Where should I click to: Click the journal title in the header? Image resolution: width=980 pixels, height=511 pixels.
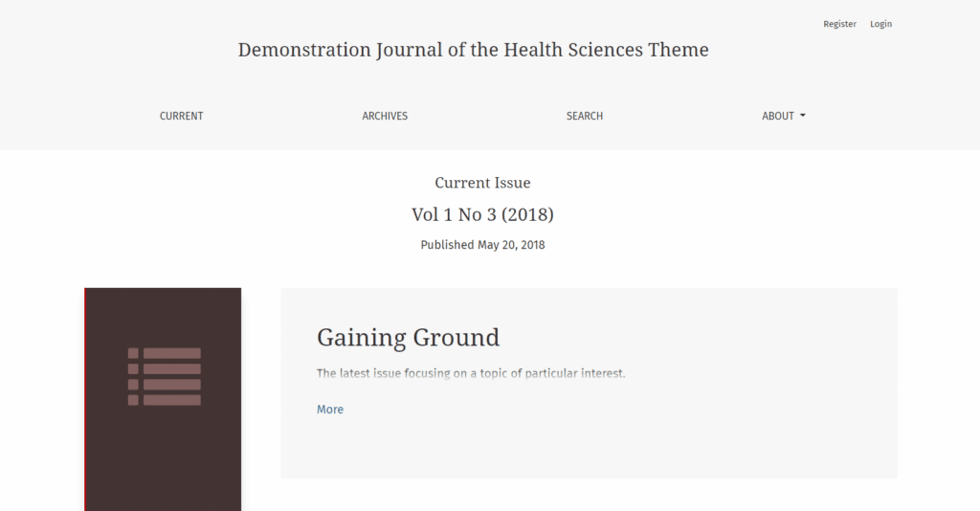(x=473, y=50)
